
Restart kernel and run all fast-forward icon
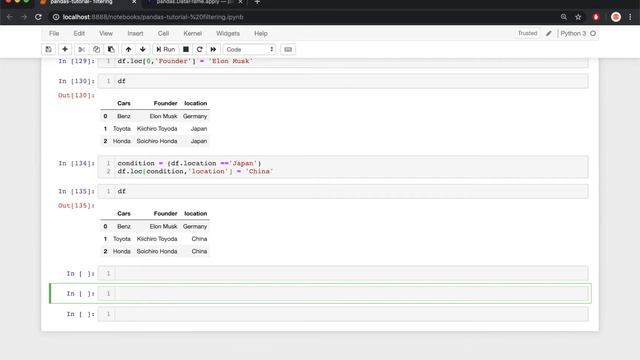pyautogui.click(x=213, y=49)
